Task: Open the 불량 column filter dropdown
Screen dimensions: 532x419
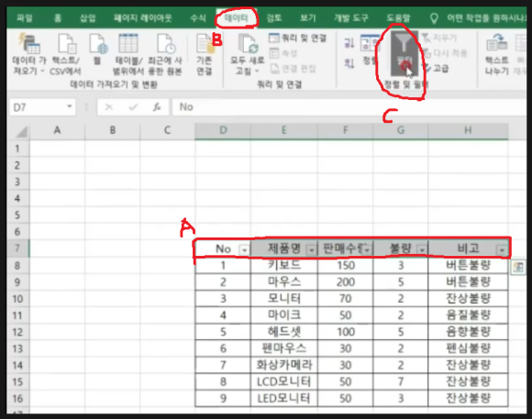Action: pyautogui.click(x=422, y=250)
